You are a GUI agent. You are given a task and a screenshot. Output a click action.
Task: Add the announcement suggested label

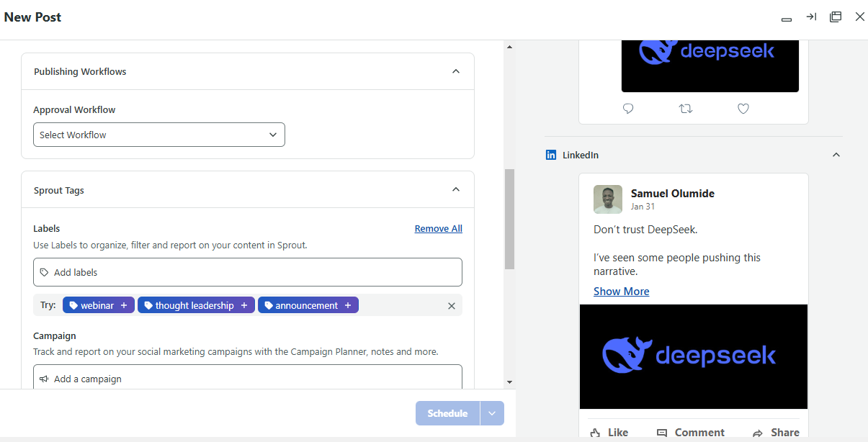point(308,305)
